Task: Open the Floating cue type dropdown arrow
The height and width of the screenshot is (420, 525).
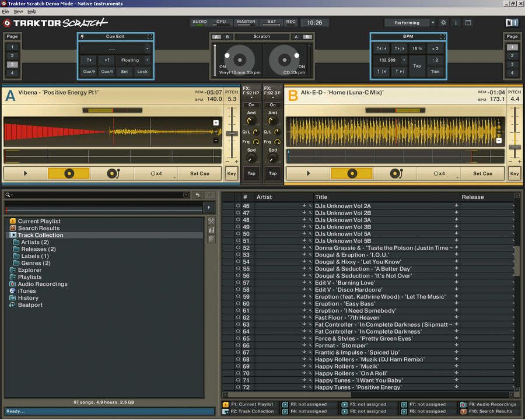Action: coord(148,60)
